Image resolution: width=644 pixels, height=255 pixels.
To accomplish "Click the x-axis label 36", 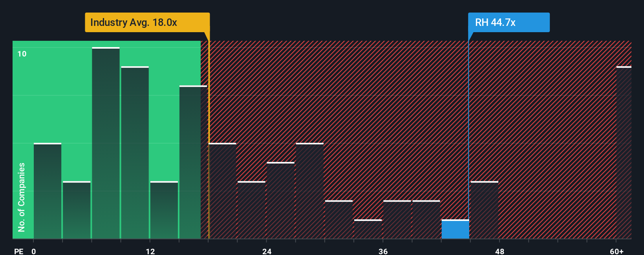I will click(383, 251).
